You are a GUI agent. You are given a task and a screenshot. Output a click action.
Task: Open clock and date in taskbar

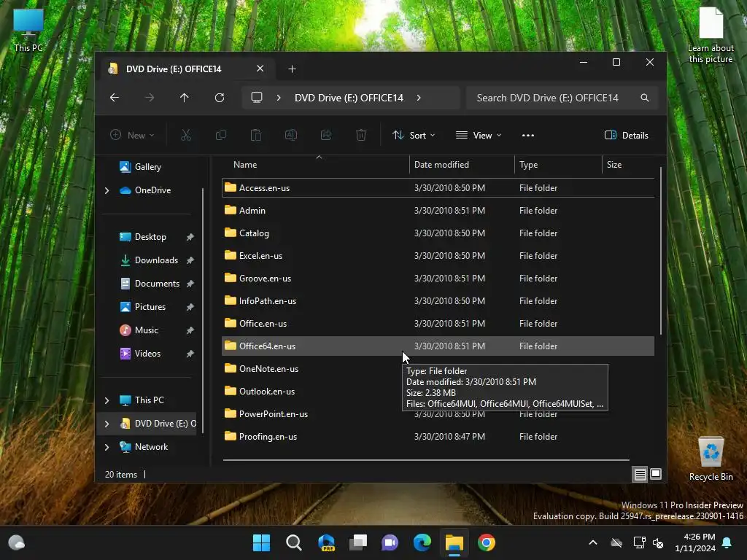(695, 542)
